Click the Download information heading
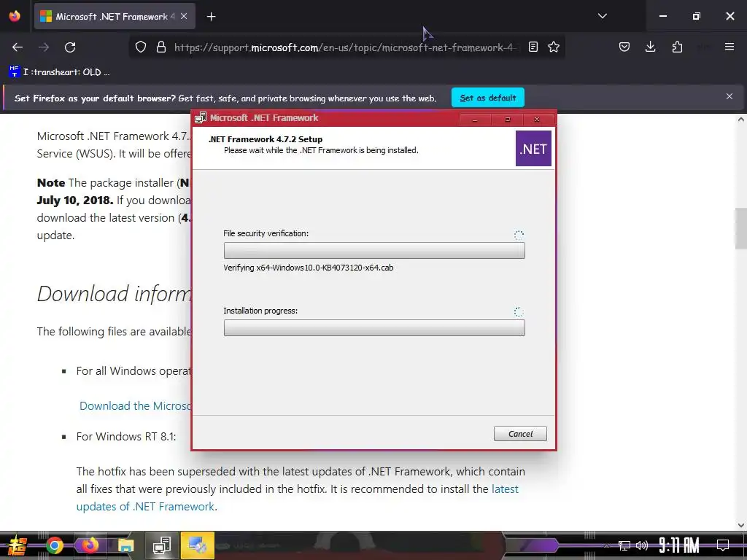747x560 pixels. [115, 293]
